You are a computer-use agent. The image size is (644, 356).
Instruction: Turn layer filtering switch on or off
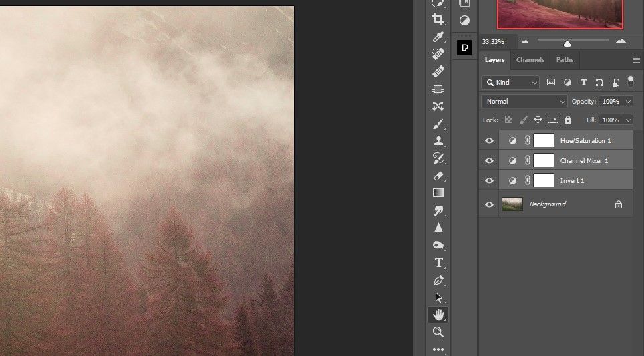tap(631, 81)
